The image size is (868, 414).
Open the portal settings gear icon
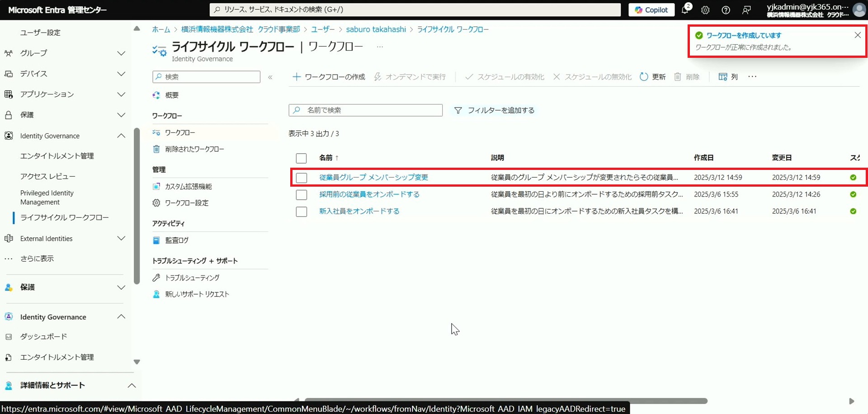(705, 10)
